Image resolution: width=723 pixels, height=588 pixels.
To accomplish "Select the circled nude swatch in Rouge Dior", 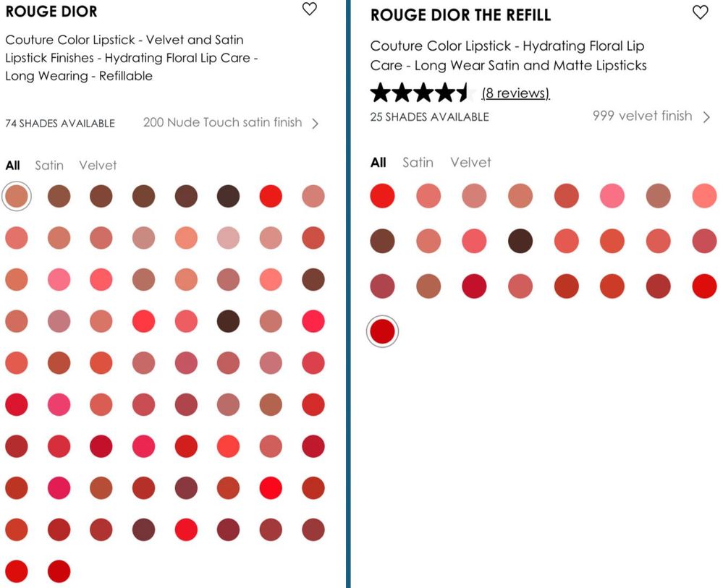I will 17,196.
